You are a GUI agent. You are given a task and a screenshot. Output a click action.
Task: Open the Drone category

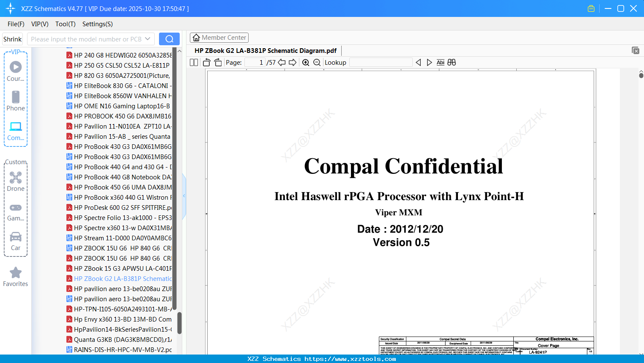16,181
